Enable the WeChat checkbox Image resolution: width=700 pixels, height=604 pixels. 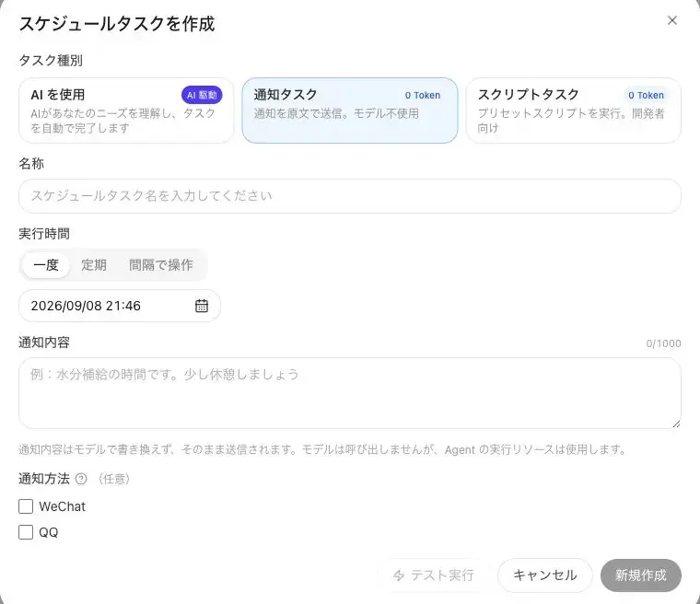[26, 506]
